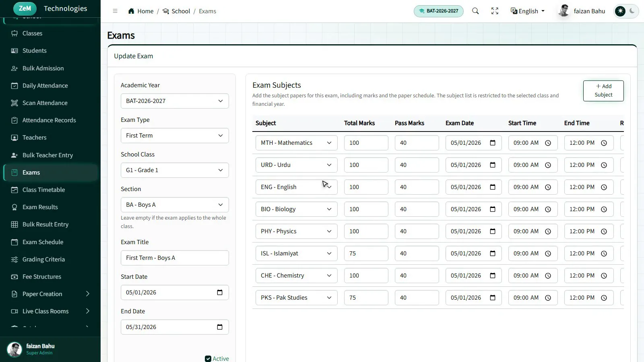Click Total Marks field in Islamiyat row
Viewport: 644px width, 362px height.
366,253
